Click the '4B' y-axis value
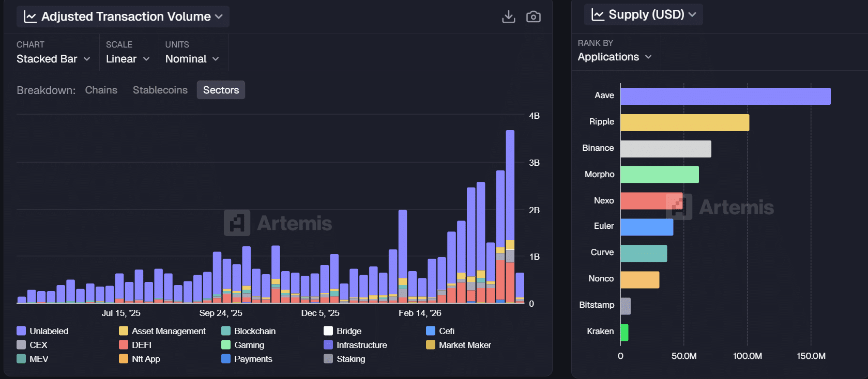Image resolution: width=868 pixels, height=379 pixels. click(x=534, y=116)
